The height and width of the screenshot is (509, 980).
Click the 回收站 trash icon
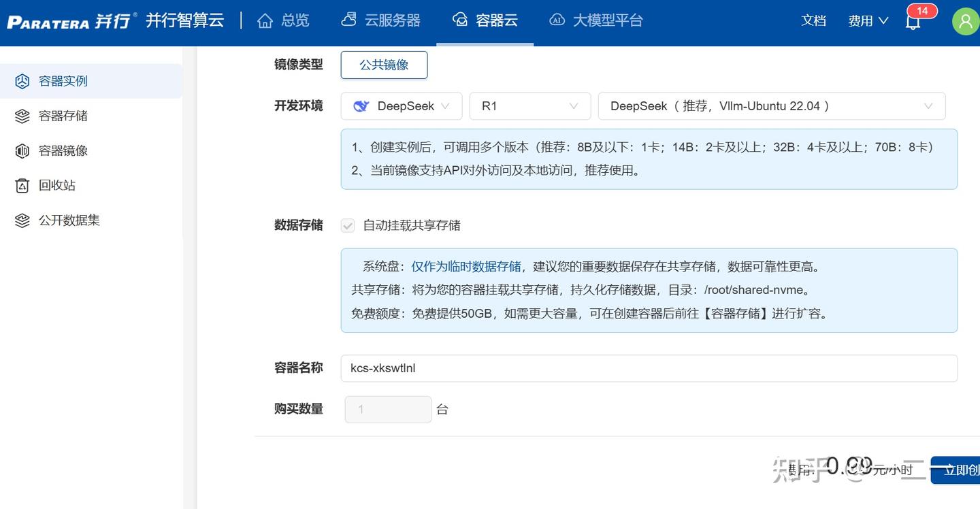click(x=22, y=185)
